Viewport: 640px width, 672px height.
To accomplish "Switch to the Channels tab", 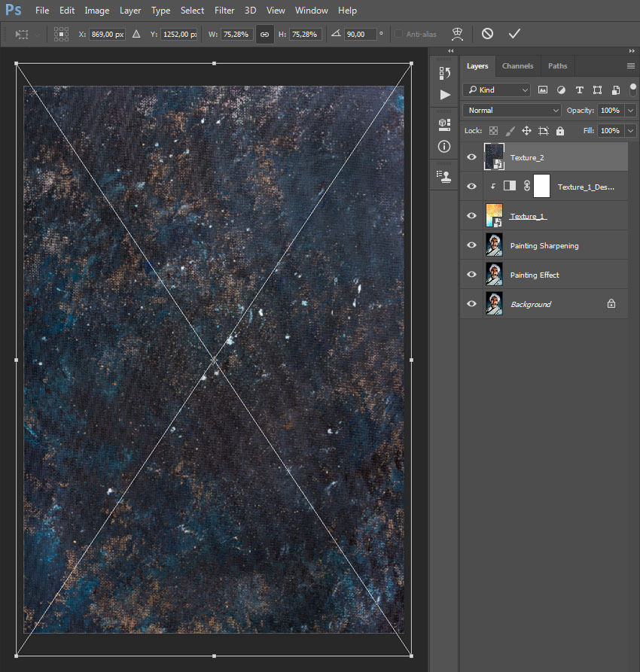I will tap(517, 66).
